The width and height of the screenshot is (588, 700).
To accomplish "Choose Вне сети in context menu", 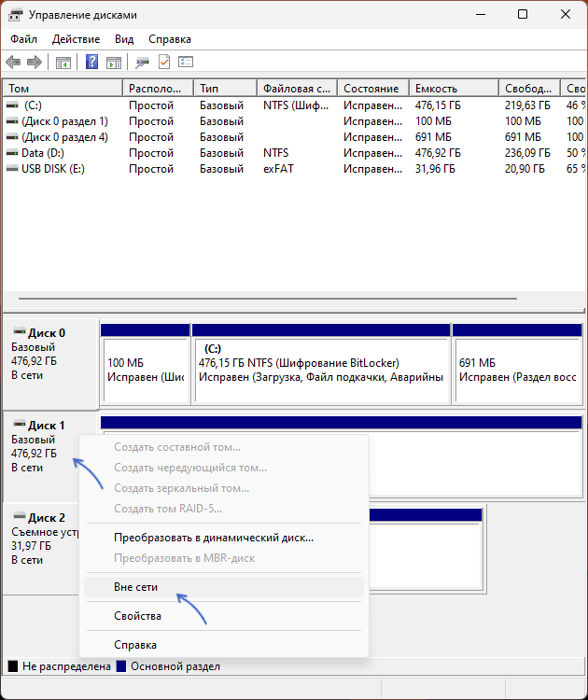I will (x=224, y=587).
